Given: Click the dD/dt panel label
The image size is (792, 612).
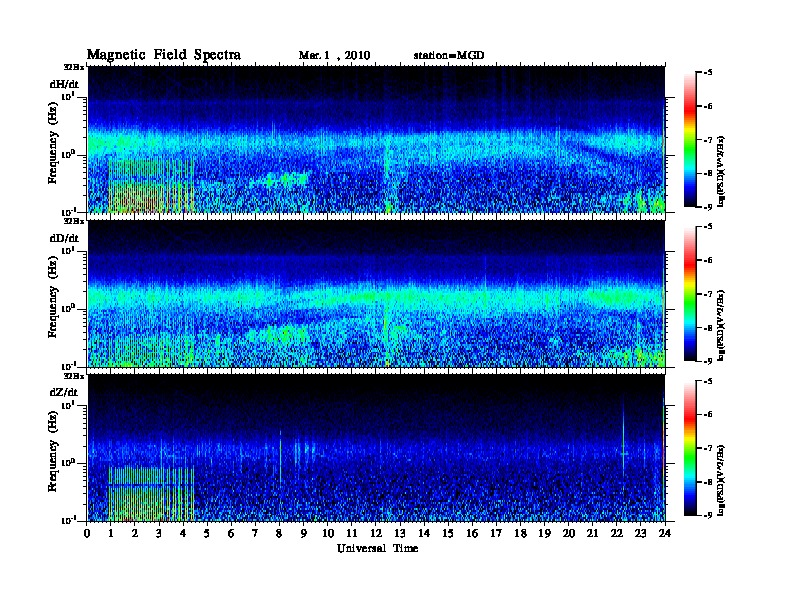Looking at the screenshot, I should pyautogui.click(x=64, y=238).
